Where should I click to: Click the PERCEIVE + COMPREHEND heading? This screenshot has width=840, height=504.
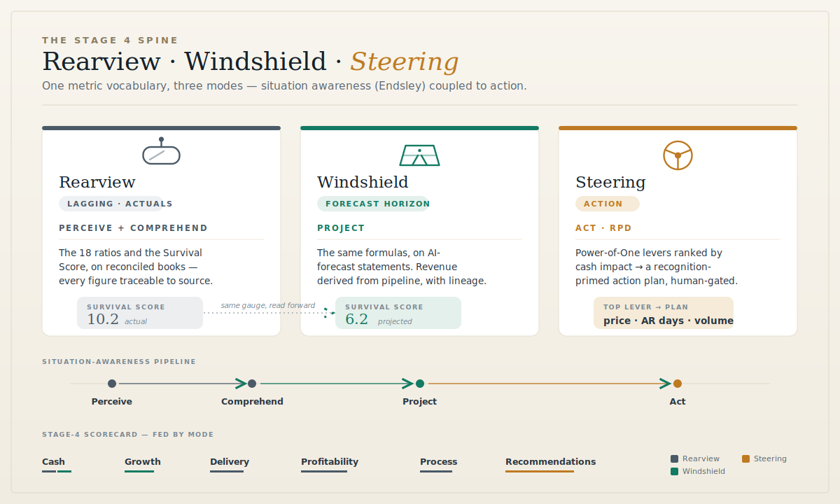tap(133, 228)
